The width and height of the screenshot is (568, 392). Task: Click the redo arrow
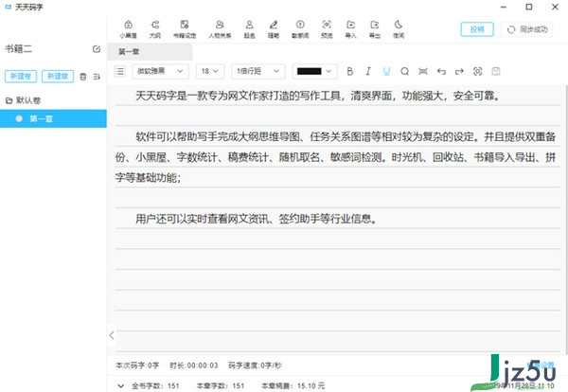point(459,71)
